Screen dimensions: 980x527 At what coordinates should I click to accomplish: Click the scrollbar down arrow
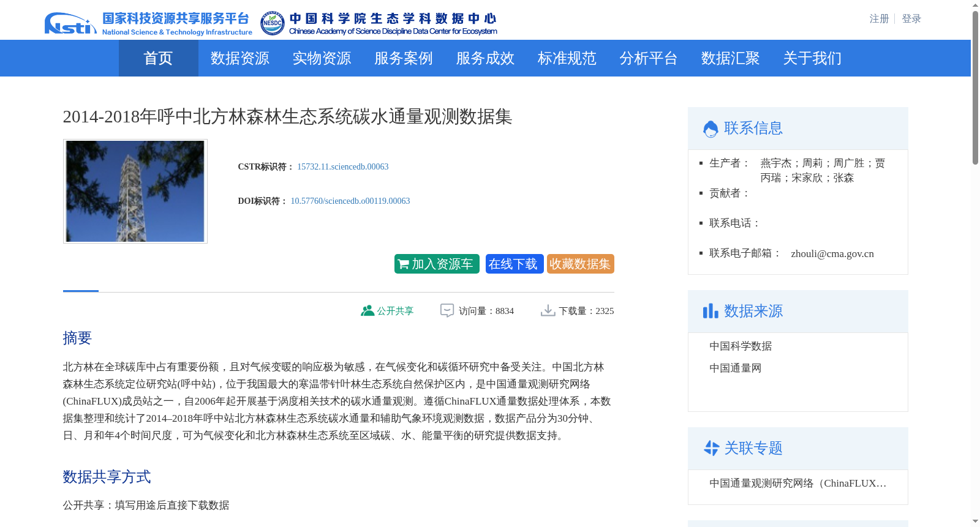pyautogui.click(x=975, y=521)
